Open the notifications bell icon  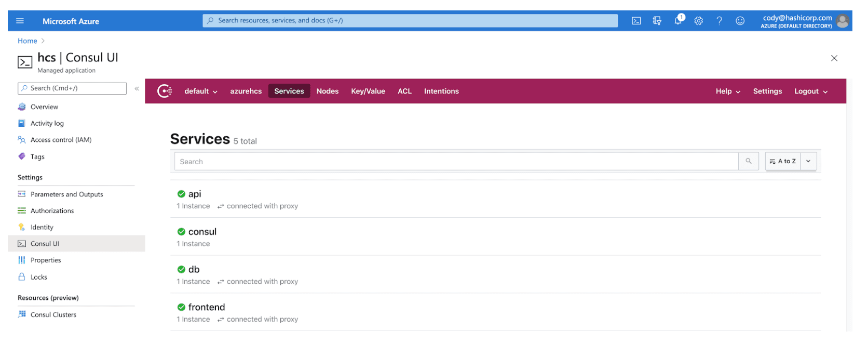click(x=678, y=21)
